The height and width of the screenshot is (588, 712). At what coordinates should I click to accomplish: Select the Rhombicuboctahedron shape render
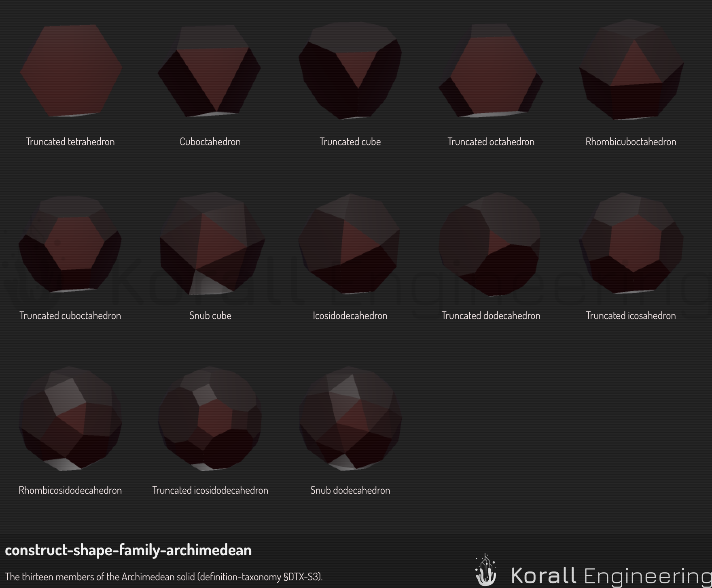tap(631, 70)
